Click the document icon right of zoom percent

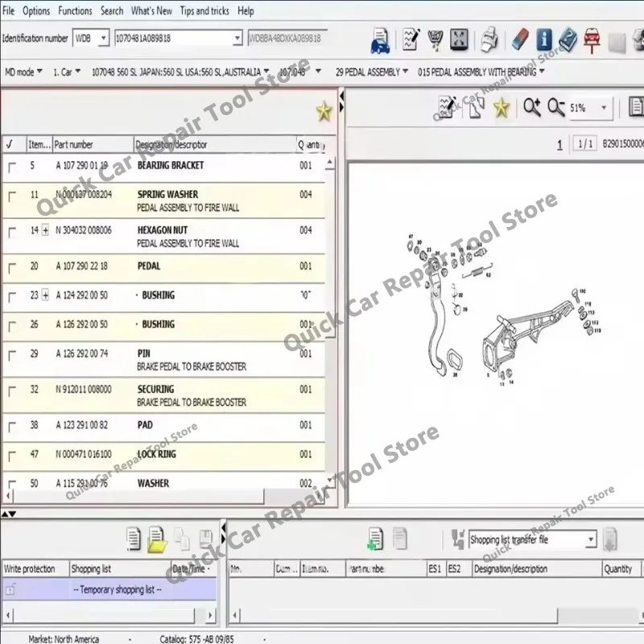(x=636, y=107)
